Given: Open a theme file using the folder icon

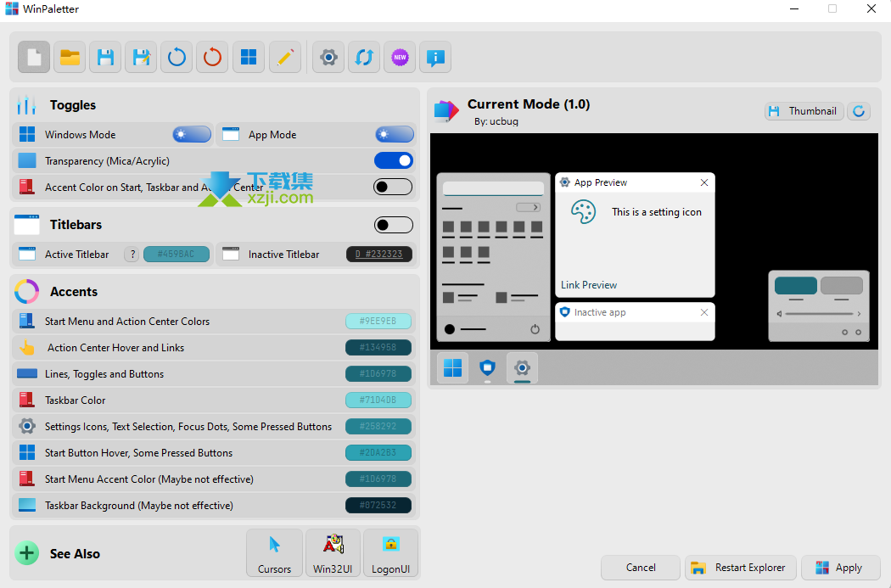Looking at the screenshot, I should pos(70,57).
